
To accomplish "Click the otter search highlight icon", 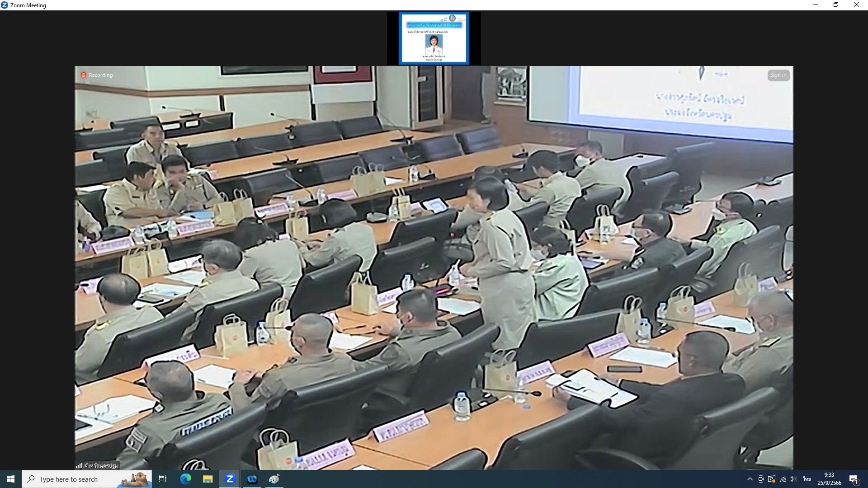I will [x=135, y=479].
